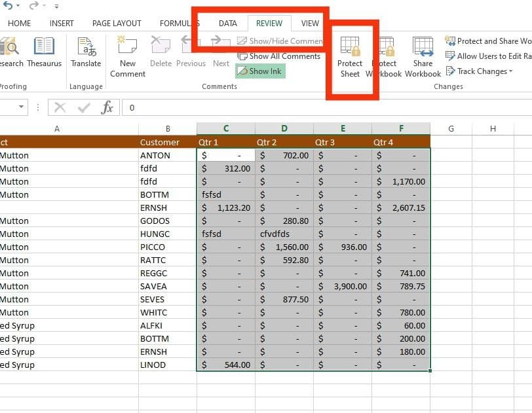Switch to the VIEW ribbon tab
This screenshot has height=413, width=532.
point(309,22)
